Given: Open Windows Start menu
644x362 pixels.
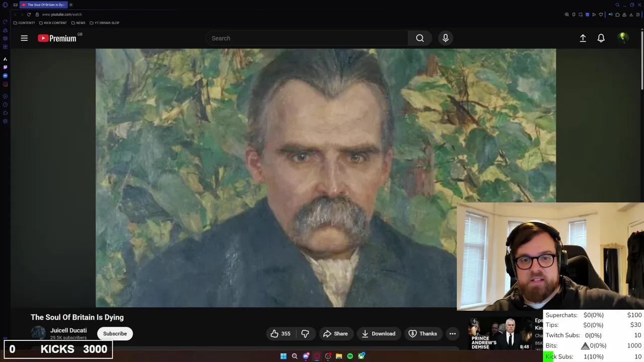Looking at the screenshot, I should point(283,356).
